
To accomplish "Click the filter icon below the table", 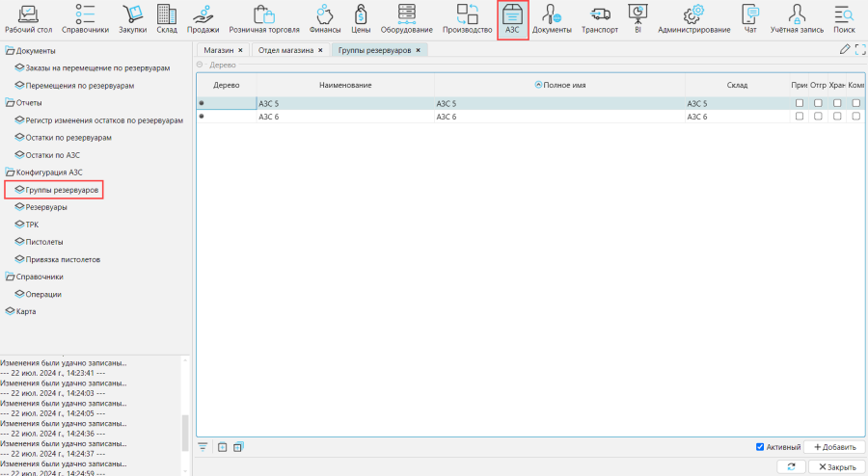I will point(203,446).
